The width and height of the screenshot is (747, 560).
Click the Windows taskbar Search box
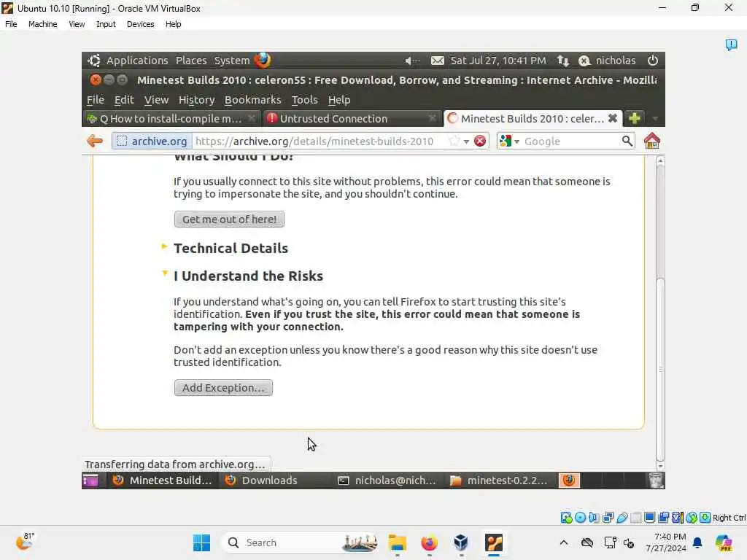pyautogui.click(x=300, y=542)
